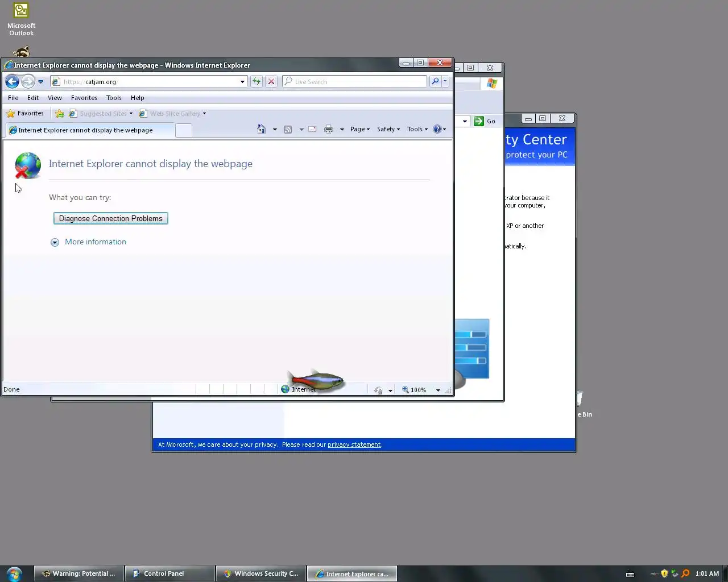Click the keyboard icon in the tray
This screenshot has width=728, height=582.
(x=630, y=574)
